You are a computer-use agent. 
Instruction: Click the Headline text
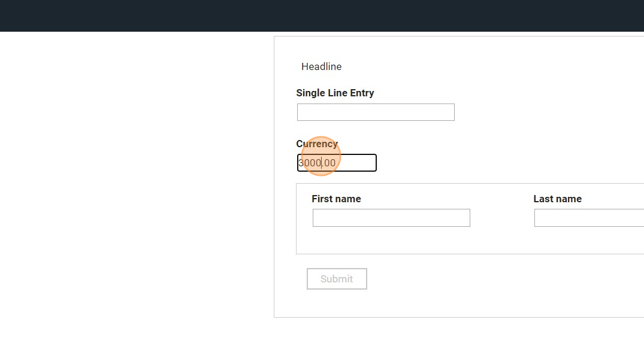click(x=321, y=67)
